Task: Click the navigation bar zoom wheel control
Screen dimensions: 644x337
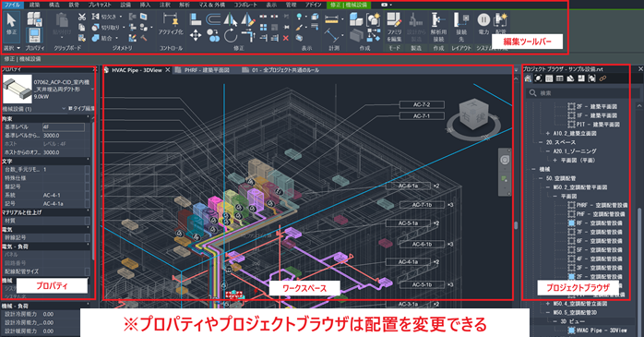Action: click(x=505, y=160)
